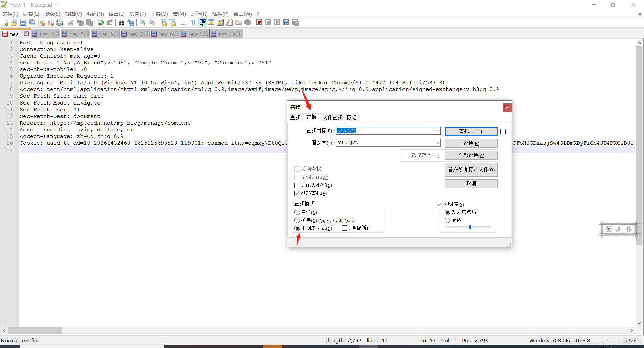Uncheck 循环查找 option

(x=297, y=193)
